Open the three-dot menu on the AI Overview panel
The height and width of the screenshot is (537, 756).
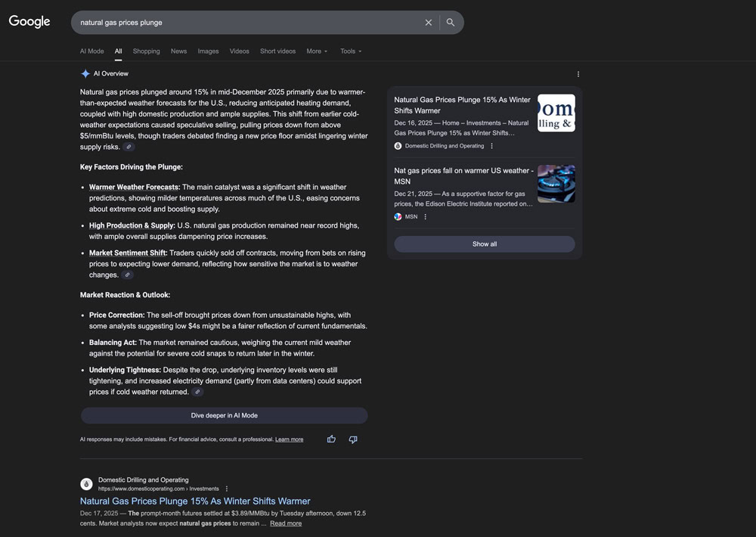pyautogui.click(x=578, y=73)
